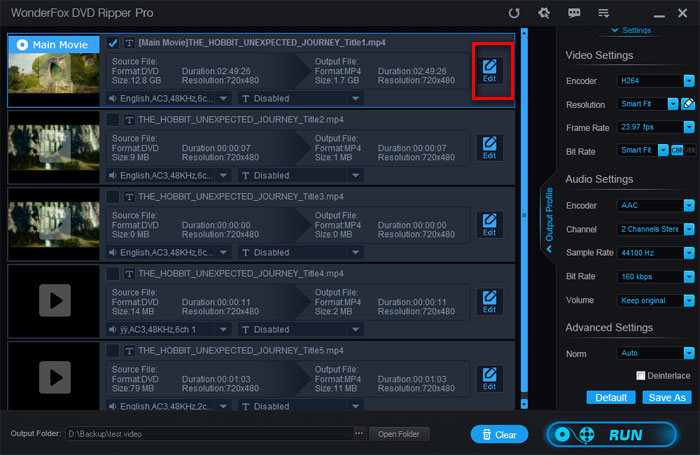The image size is (700, 455).
Task: Select the Title1.mp4 file name text
Action: [262, 43]
